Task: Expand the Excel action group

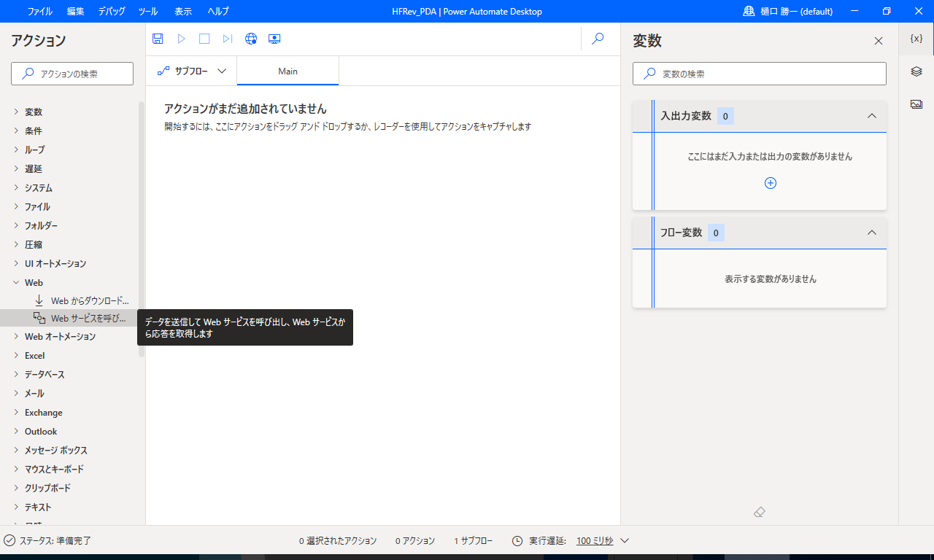Action: pyautogui.click(x=17, y=355)
